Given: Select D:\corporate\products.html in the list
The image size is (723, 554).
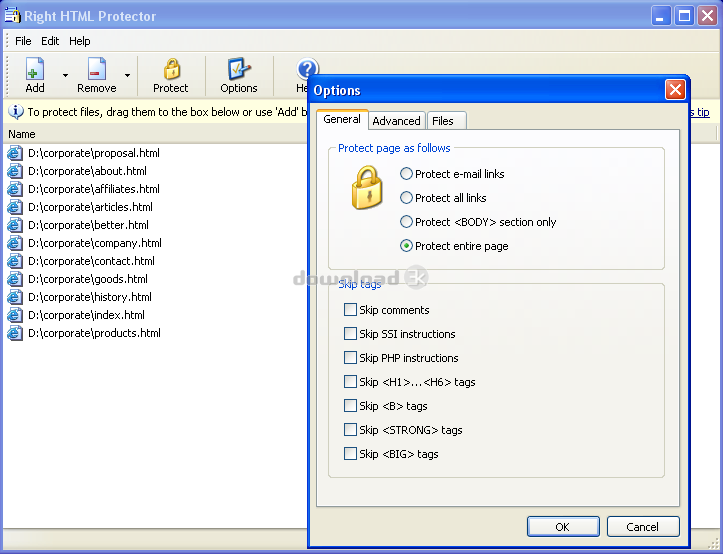Looking at the screenshot, I should 95,333.
